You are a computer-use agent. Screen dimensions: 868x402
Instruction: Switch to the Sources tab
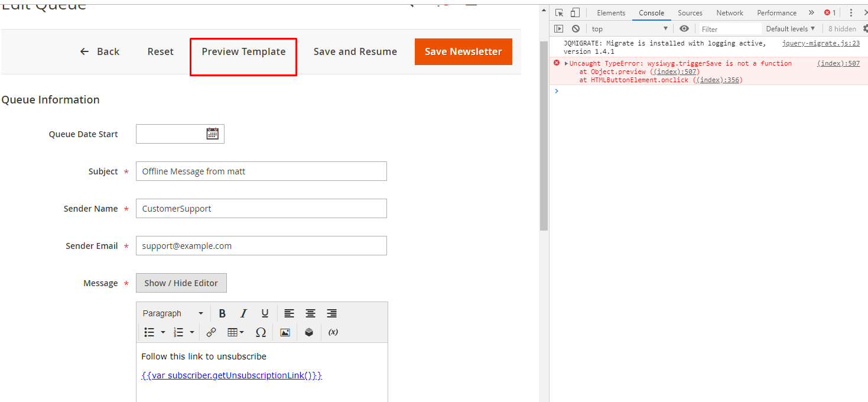pos(689,12)
